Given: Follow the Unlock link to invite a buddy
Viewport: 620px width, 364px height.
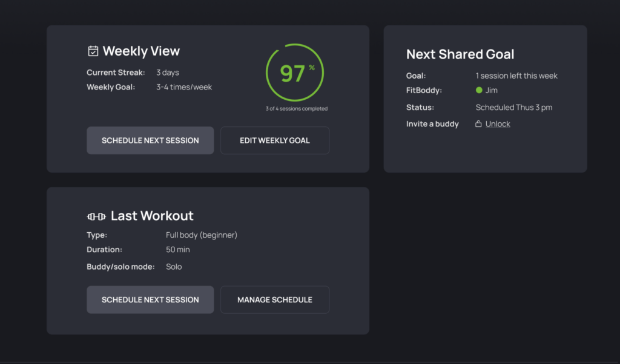Looking at the screenshot, I should coord(498,124).
